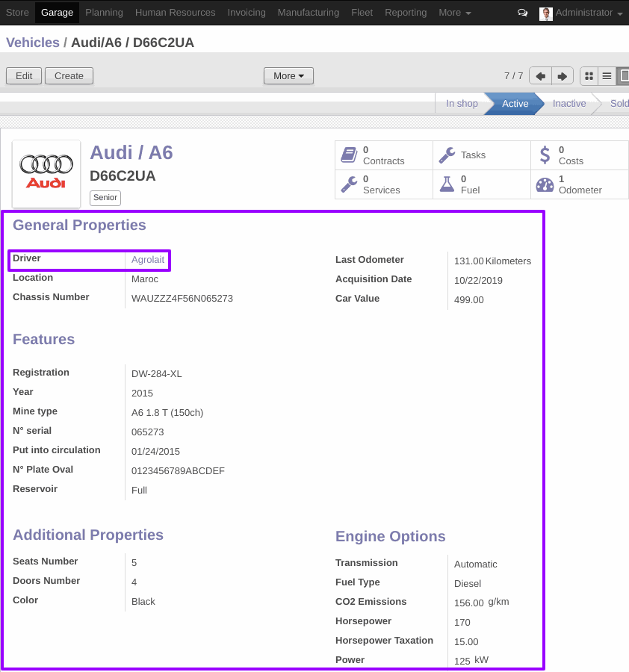
Task: Click horsepower value 170
Action: (462, 623)
